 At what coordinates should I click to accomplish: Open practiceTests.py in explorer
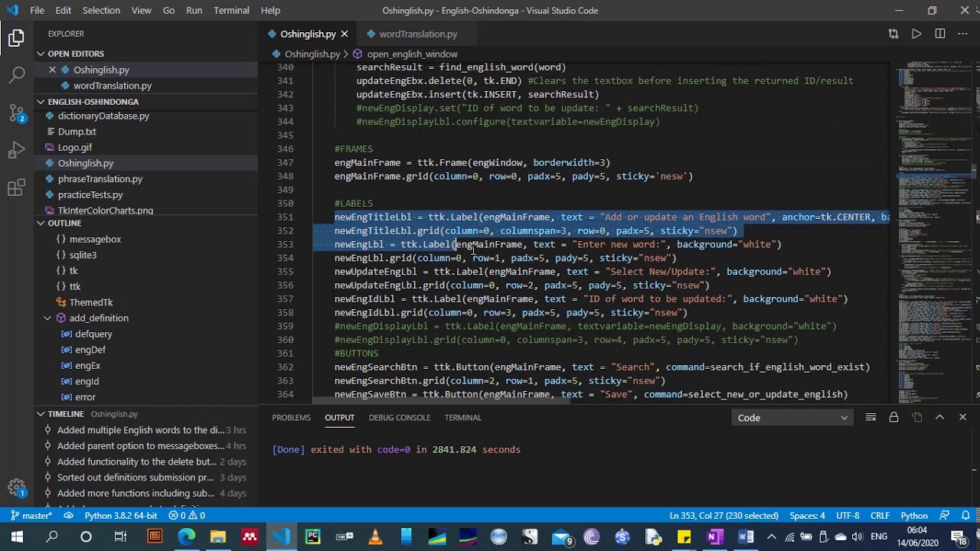(90, 194)
